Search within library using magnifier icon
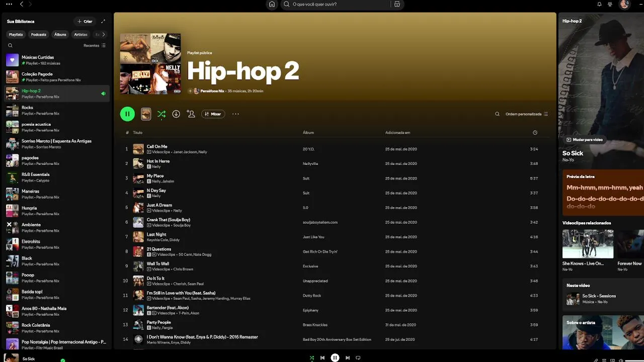644x362 pixels. click(10, 45)
